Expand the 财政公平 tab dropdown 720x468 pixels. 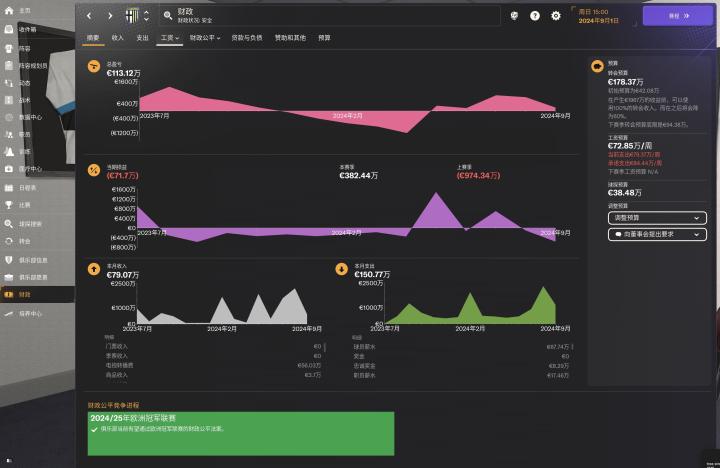coord(204,37)
